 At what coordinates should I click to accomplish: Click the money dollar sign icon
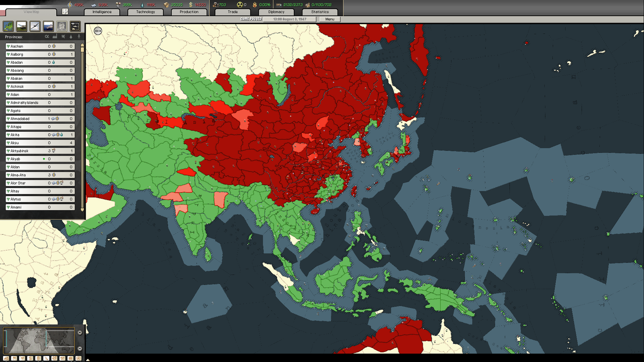tap(190, 5)
